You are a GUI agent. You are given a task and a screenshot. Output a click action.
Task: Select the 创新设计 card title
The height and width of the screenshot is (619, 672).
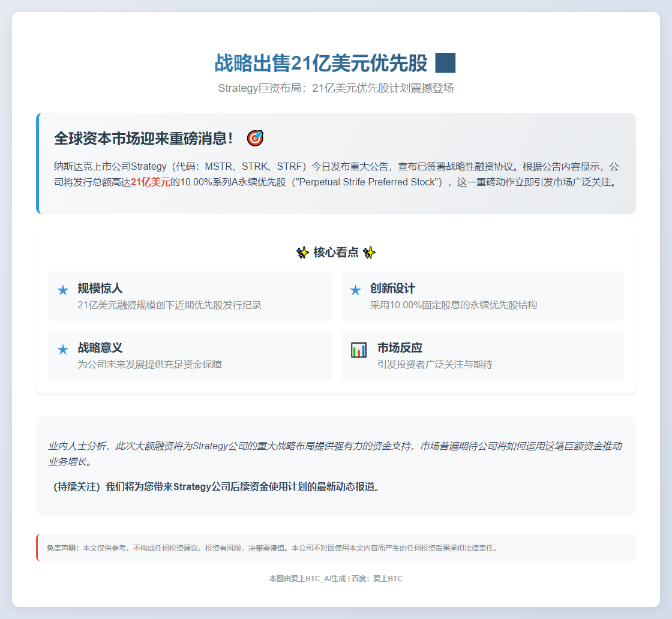[x=392, y=289]
